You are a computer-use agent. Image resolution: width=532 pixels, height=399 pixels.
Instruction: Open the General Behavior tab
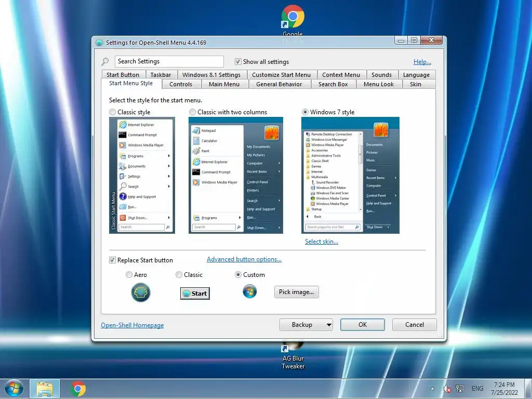[279, 84]
